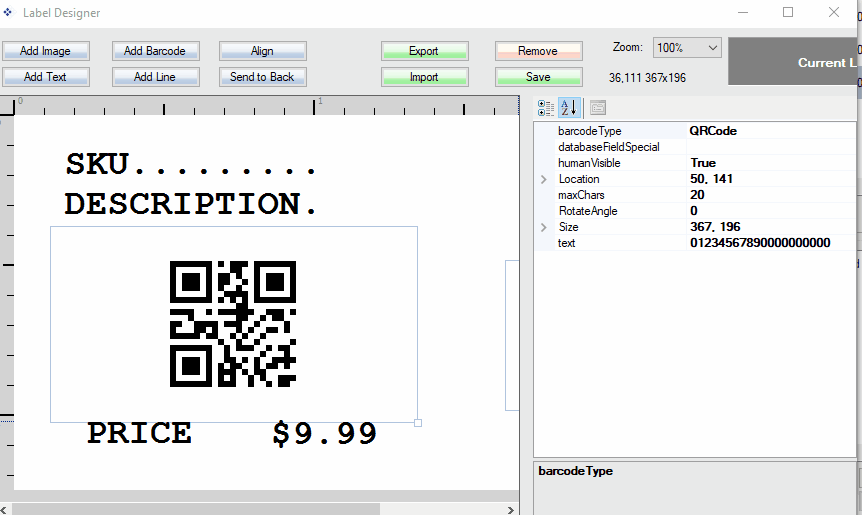Export the label design

(424, 51)
